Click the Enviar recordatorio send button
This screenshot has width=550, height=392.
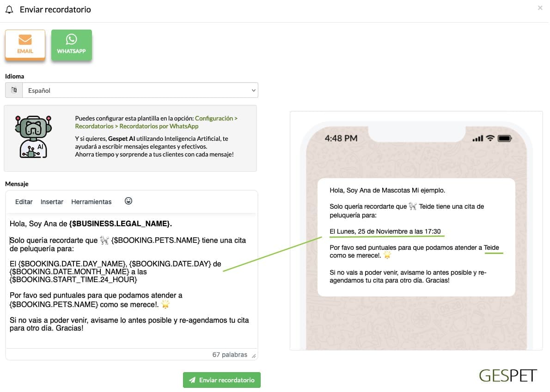[222, 380]
